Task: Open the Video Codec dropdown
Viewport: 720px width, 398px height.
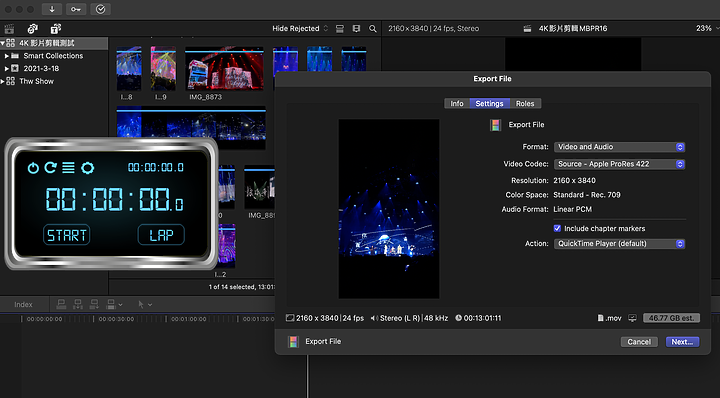Action: (619, 164)
